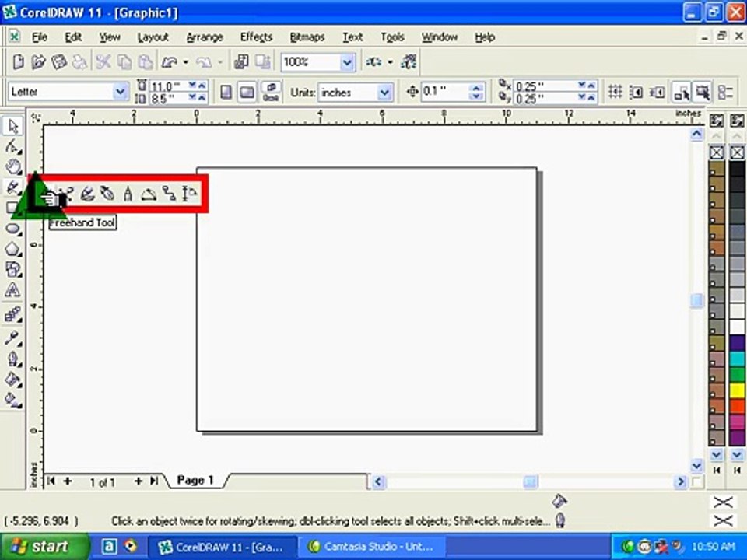Select the Interactive Blend tool
This screenshot has height=560, width=747.
click(13, 313)
